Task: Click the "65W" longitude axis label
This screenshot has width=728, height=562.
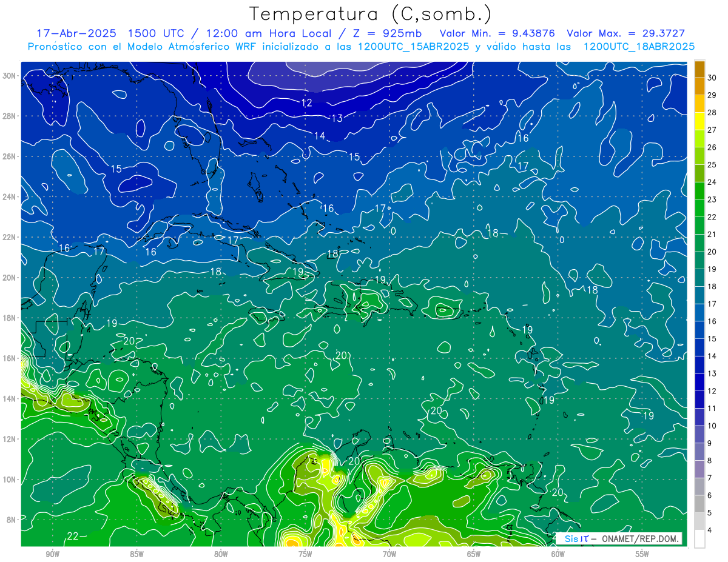Action: click(x=474, y=554)
